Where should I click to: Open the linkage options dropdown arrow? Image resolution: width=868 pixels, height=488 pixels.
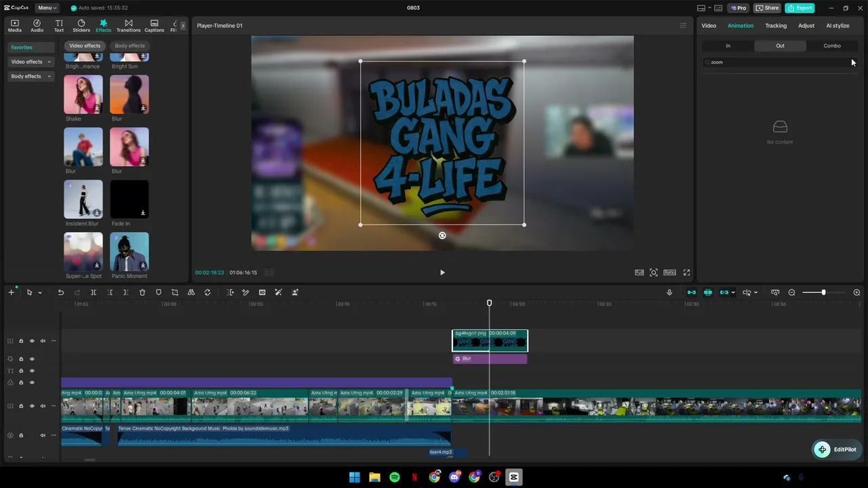(733, 293)
